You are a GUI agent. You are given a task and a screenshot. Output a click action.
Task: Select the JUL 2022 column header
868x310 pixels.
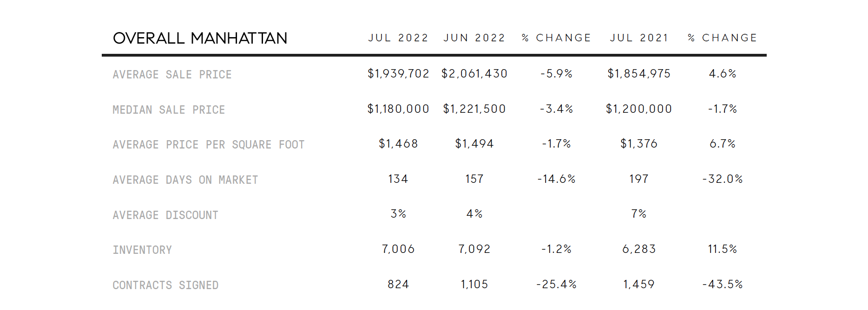point(398,38)
